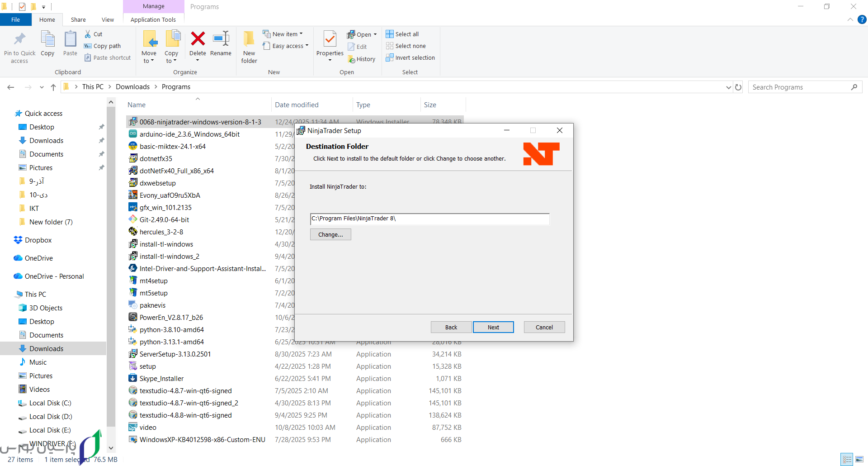The image size is (868, 466).
Task: Switch to Details view layout
Action: pyautogui.click(x=847, y=459)
